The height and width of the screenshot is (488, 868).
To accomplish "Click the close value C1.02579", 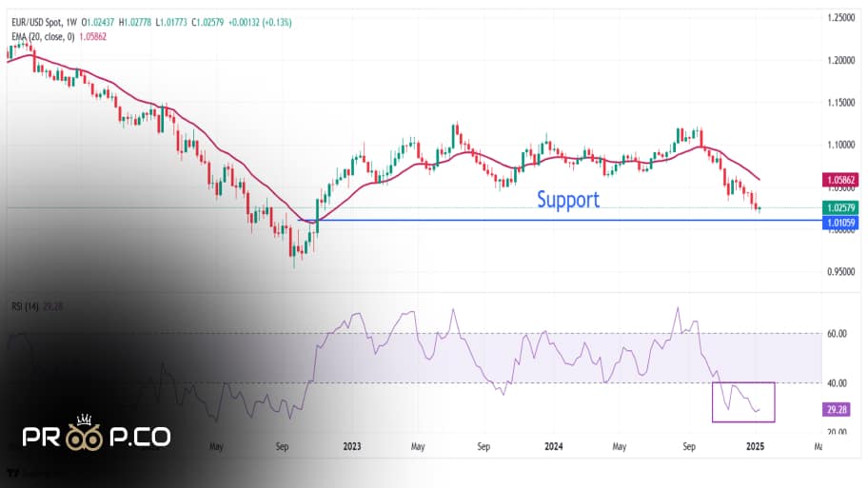I will click(207, 23).
